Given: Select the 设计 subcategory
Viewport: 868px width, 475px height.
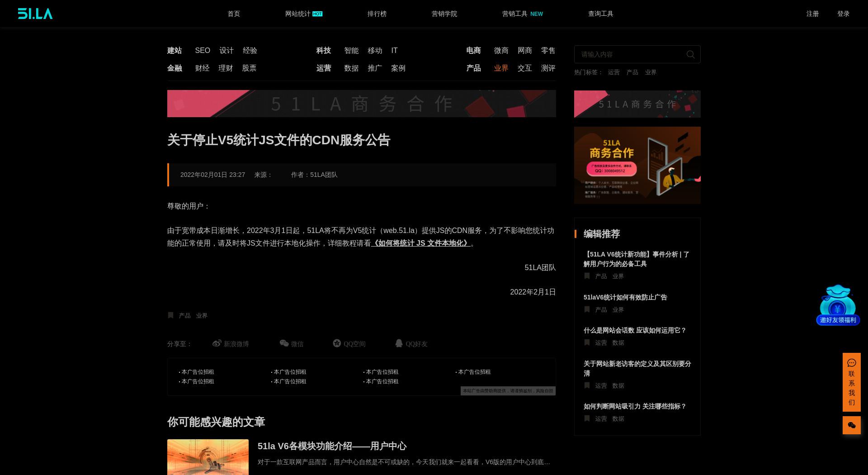Looking at the screenshot, I should [x=226, y=50].
